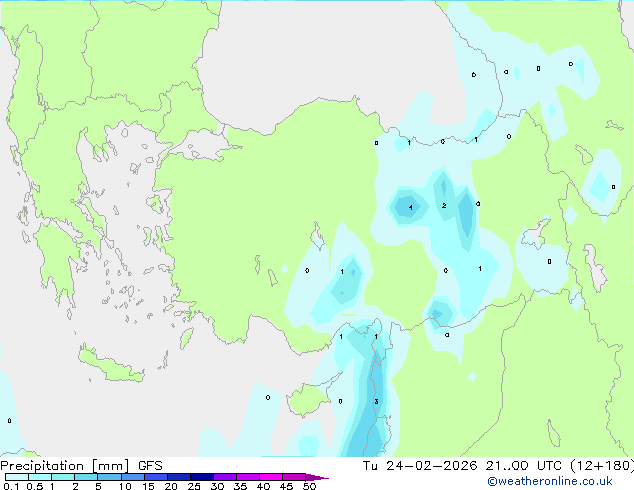
Task: Open the weatheronline.co.uk link
Action: coord(550,481)
